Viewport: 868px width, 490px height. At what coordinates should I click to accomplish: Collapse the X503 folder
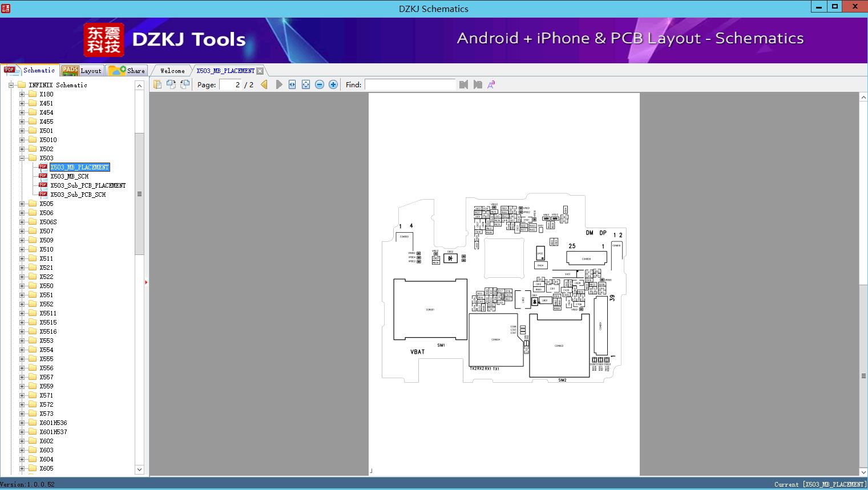click(x=22, y=158)
